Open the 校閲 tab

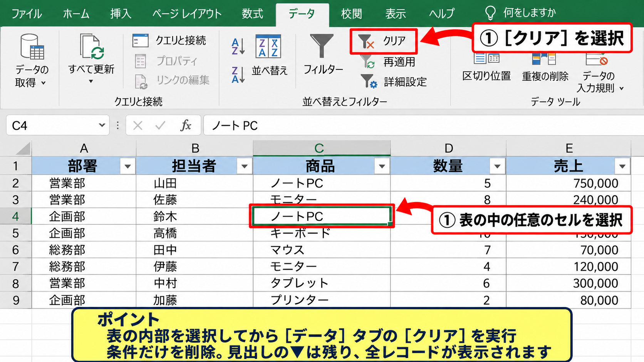pyautogui.click(x=351, y=14)
